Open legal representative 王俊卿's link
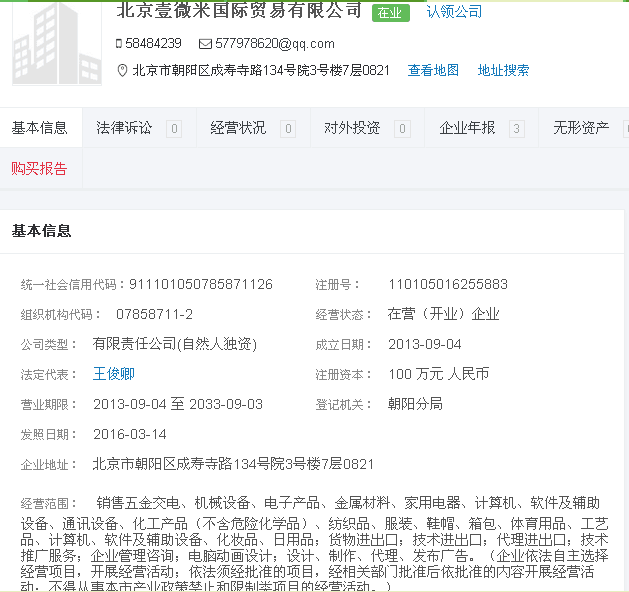Screen dimensions: 629x592 (114, 374)
